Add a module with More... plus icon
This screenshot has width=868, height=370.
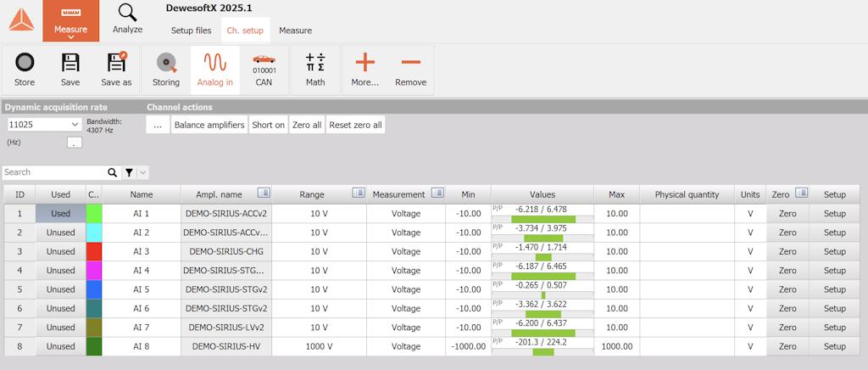(364, 62)
